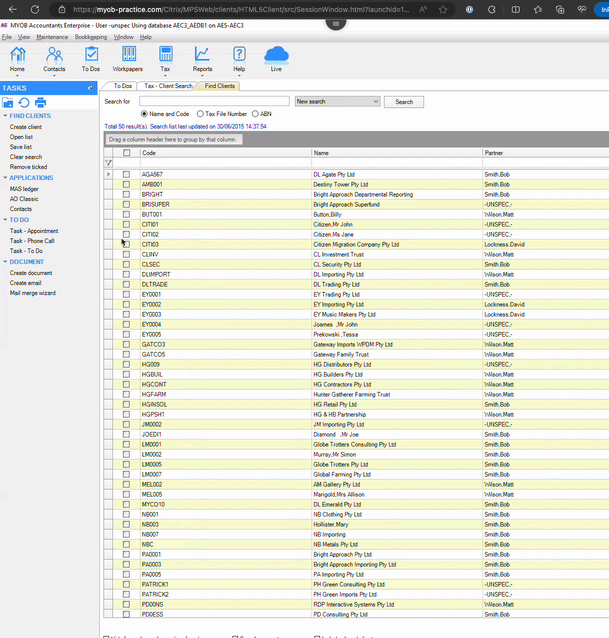Collapse the FIND CLIENTS section
Image resolution: width=609 pixels, height=638 pixels.
(5, 116)
